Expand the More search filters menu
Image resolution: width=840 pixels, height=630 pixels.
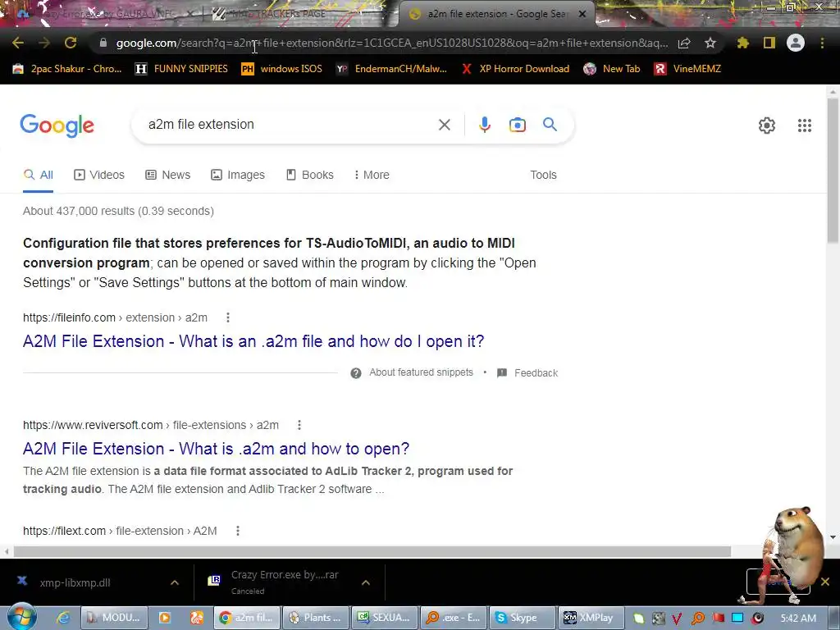(372, 176)
